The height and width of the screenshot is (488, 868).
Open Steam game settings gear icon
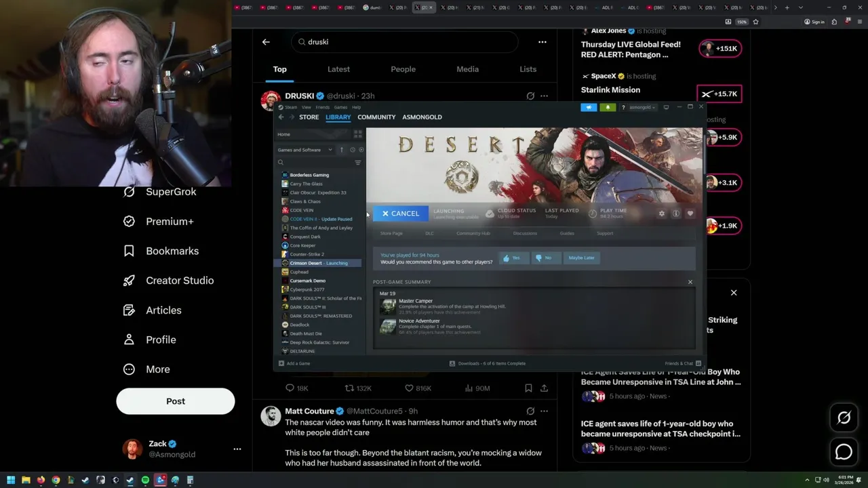[662, 213]
